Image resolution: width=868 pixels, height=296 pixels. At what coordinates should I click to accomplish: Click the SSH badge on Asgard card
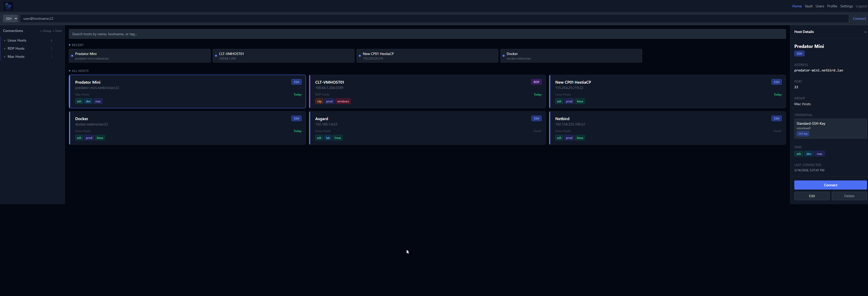click(536, 118)
